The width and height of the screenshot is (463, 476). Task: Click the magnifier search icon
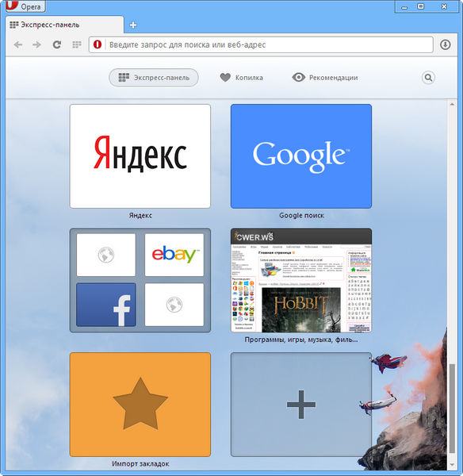[428, 78]
